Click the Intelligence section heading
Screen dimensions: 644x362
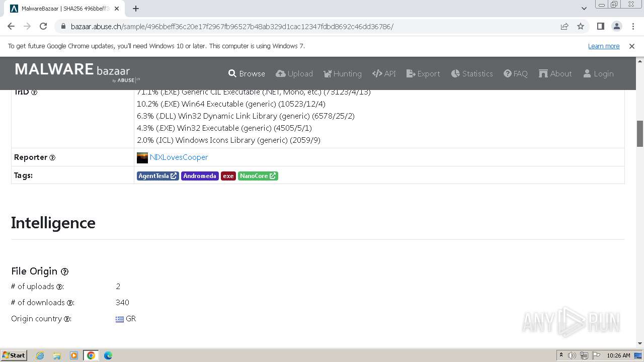(x=53, y=223)
